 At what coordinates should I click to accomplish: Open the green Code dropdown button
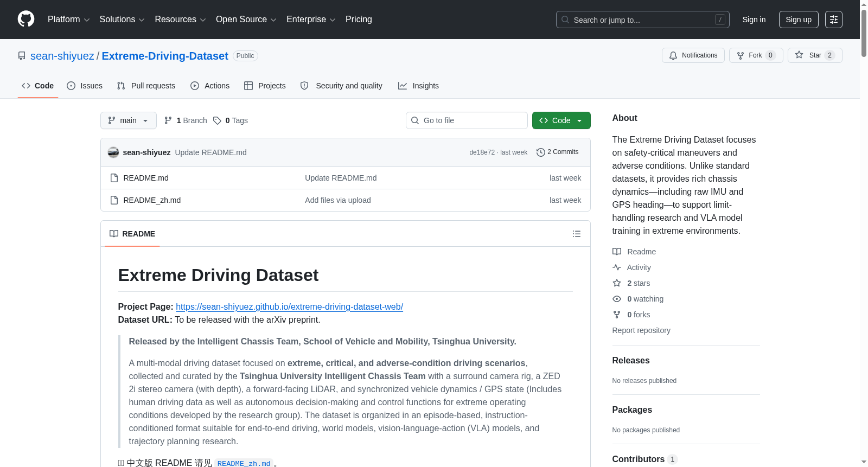click(561, 120)
